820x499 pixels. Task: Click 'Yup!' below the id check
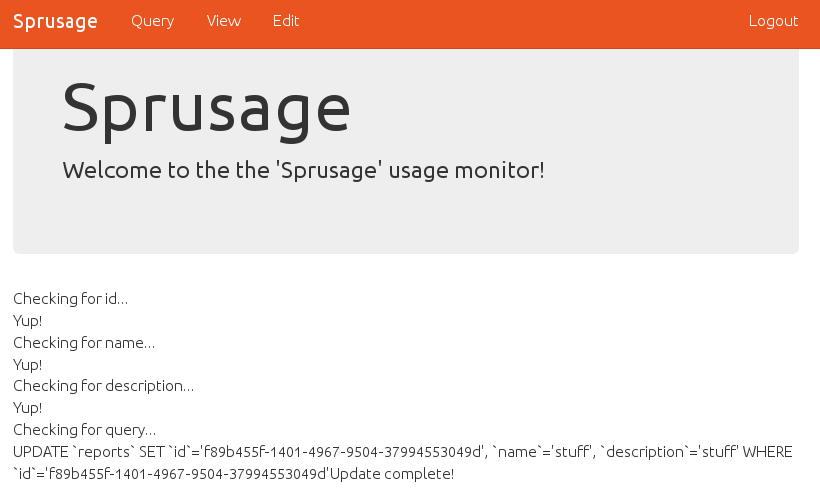click(27, 321)
